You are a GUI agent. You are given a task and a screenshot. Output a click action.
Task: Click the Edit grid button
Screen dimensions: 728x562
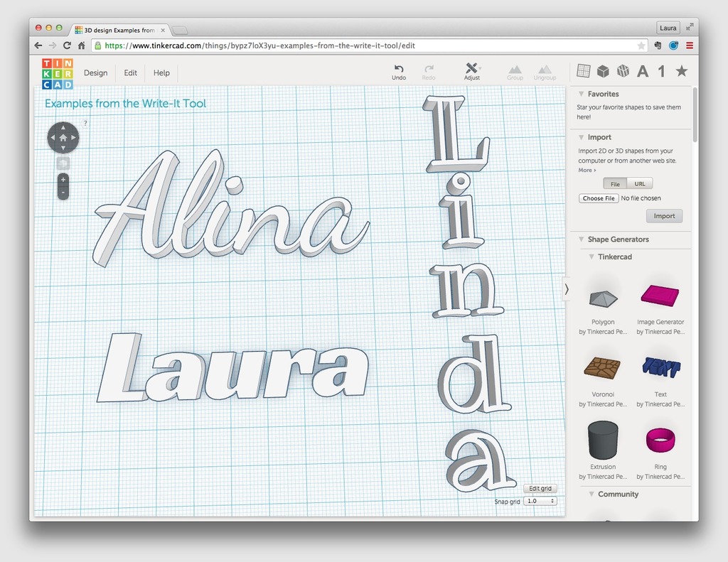click(540, 489)
